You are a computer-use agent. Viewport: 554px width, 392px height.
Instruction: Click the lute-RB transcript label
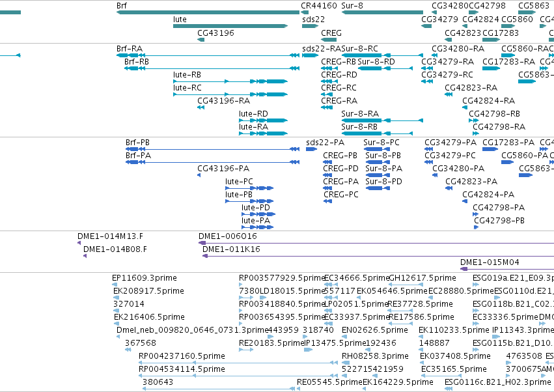coord(187,75)
